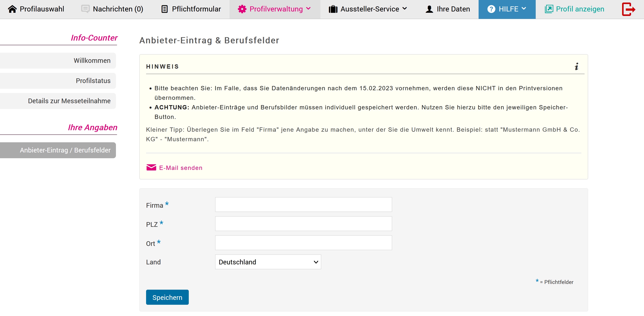Expand the HILFE dropdown arrow
The height and width of the screenshot is (316, 644).
pos(524,9)
